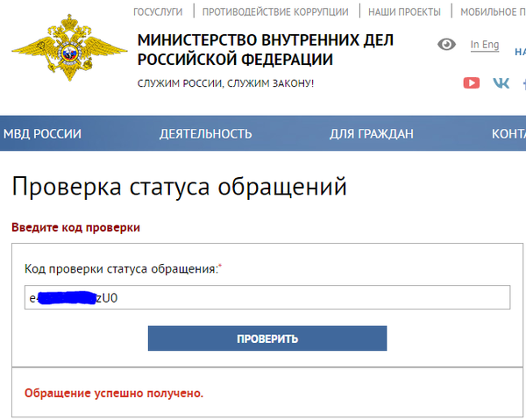Open ПРОТИВОДЕЙСТВИЕ КОРРУПЦИИ top link

tap(274, 11)
